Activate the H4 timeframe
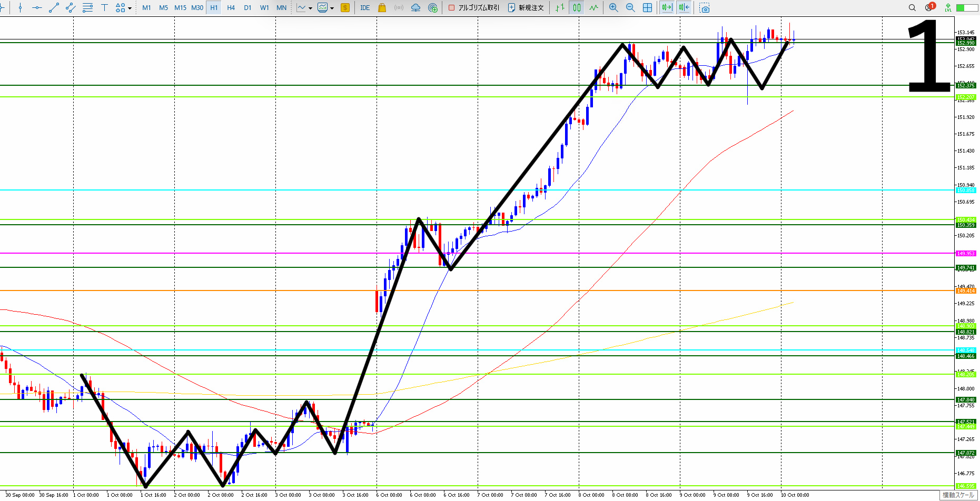The image size is (980, 501). click(231, 8)
